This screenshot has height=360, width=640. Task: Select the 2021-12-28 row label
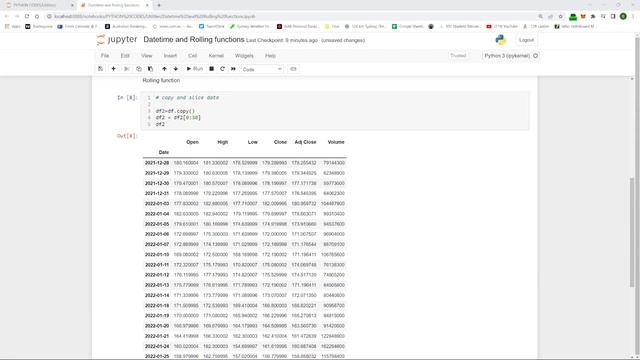click(157, 163)
